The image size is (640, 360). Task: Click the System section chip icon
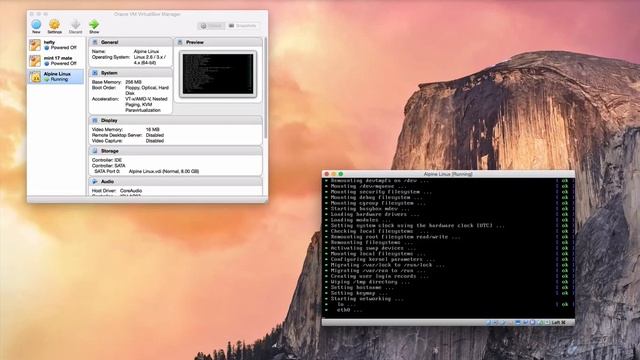tap(95, 73)
